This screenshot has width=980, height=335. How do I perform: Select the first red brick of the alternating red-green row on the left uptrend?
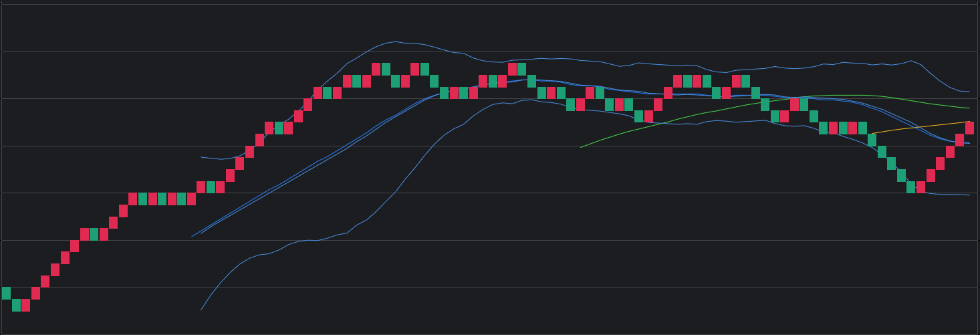click(x=132, y=199)
